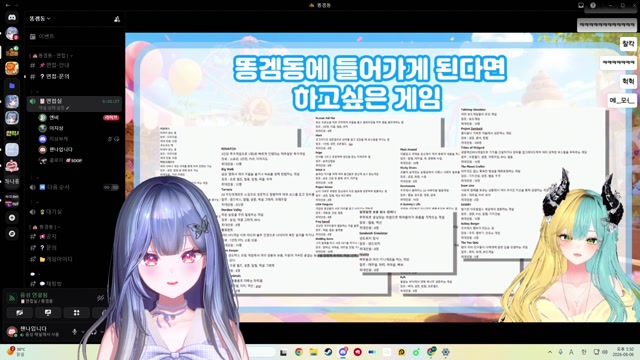The height and width of the screenshot is (360, 640).
Task: Click the Add a Server plus icon
Action: (x=12, y=218)
